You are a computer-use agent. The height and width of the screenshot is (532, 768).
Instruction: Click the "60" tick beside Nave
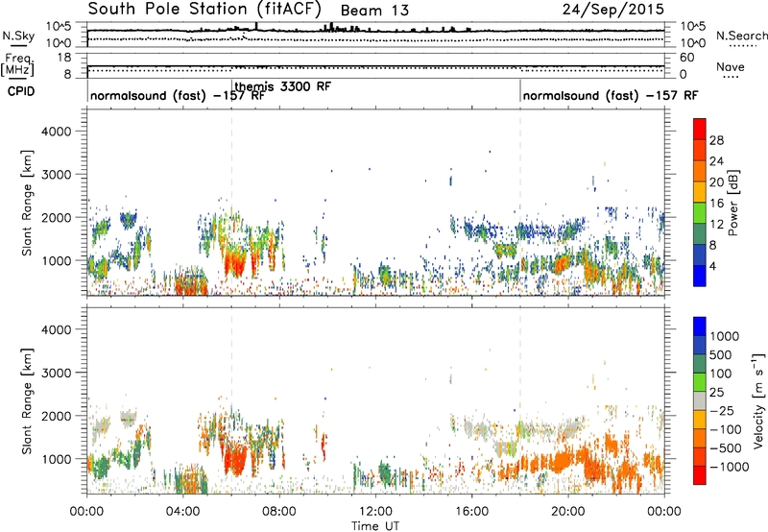tap(686, 58)
